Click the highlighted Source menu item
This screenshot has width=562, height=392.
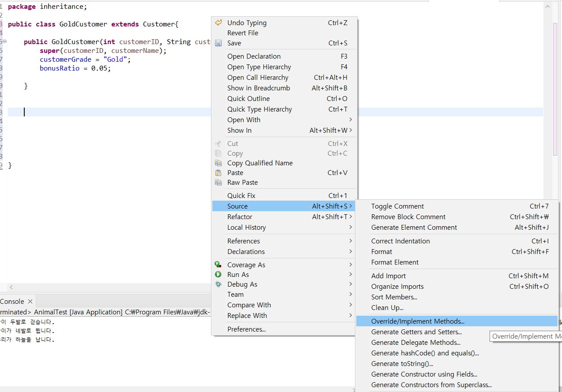[283, 206]
